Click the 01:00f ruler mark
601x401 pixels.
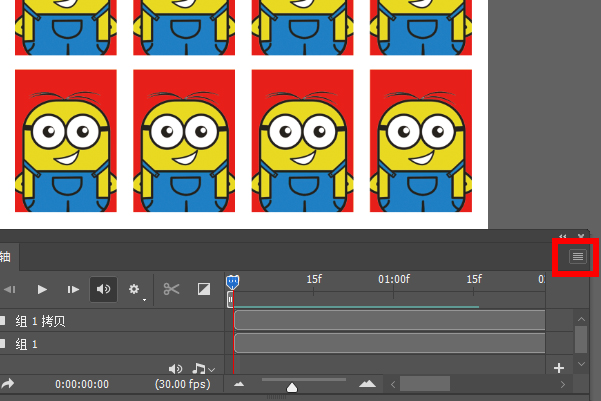(394, 279)
